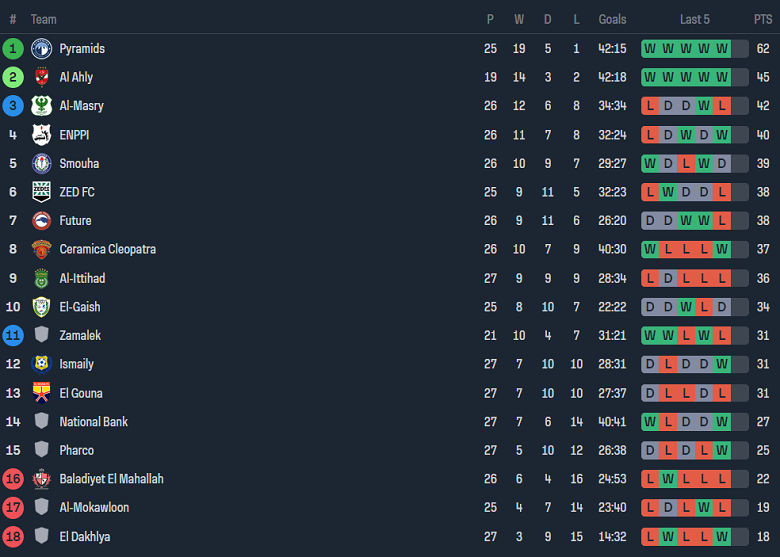The height and width of the screenshot is (557, 780).
Task: Click the Baladiyet El Mahallah crest icon
Action: pos(41,479)
